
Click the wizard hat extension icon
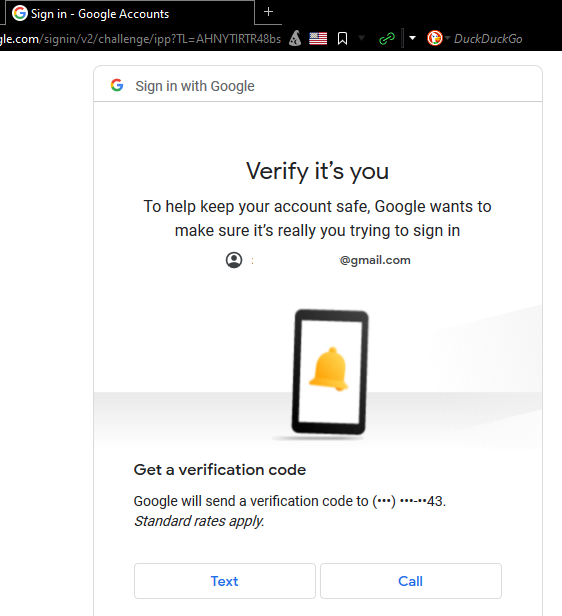tap(295, 38)
